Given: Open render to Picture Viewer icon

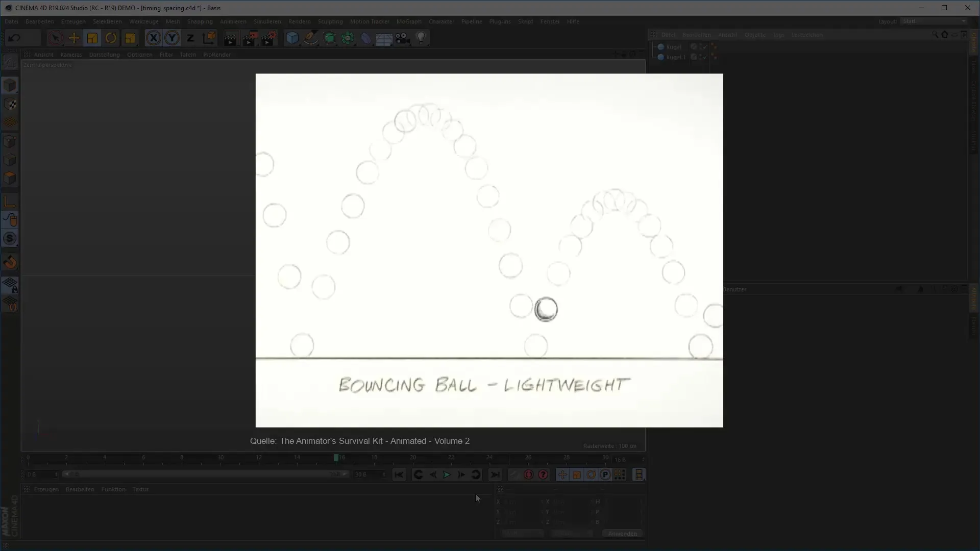Looking at the screenshot, I should (x=250, y=38).
